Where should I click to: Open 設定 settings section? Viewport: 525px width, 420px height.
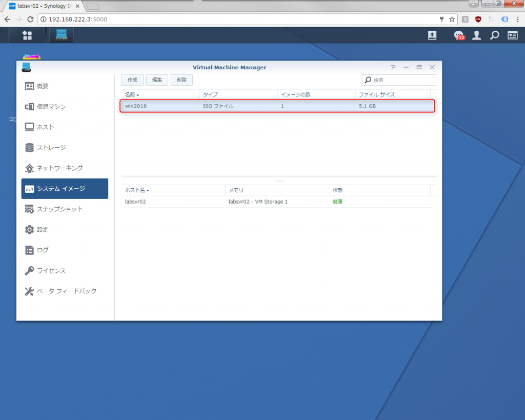[65, 230]
